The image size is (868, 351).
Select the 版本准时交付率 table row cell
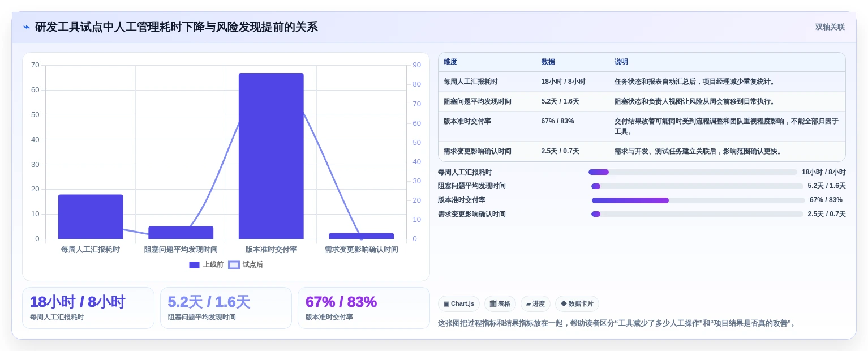pyautogui.click(x=467, y=121)
